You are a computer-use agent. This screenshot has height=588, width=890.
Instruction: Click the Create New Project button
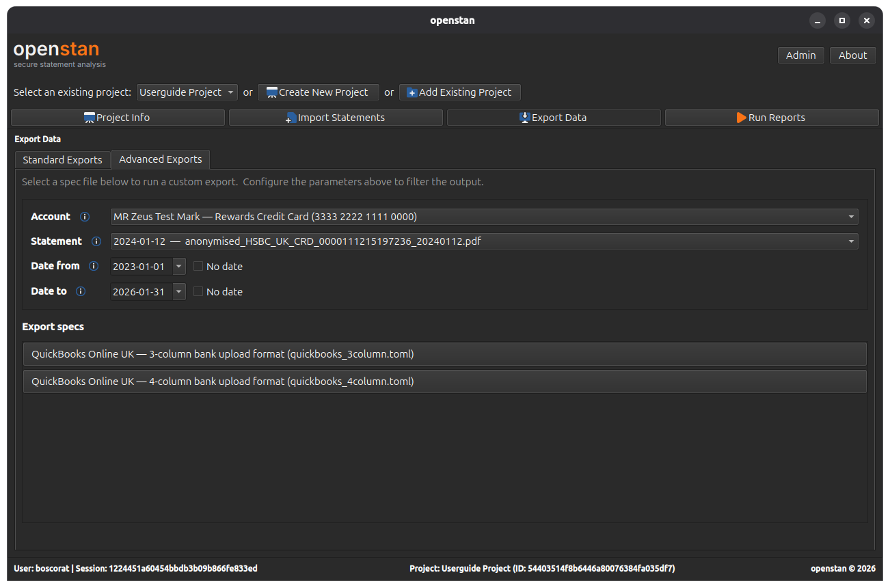319,92
